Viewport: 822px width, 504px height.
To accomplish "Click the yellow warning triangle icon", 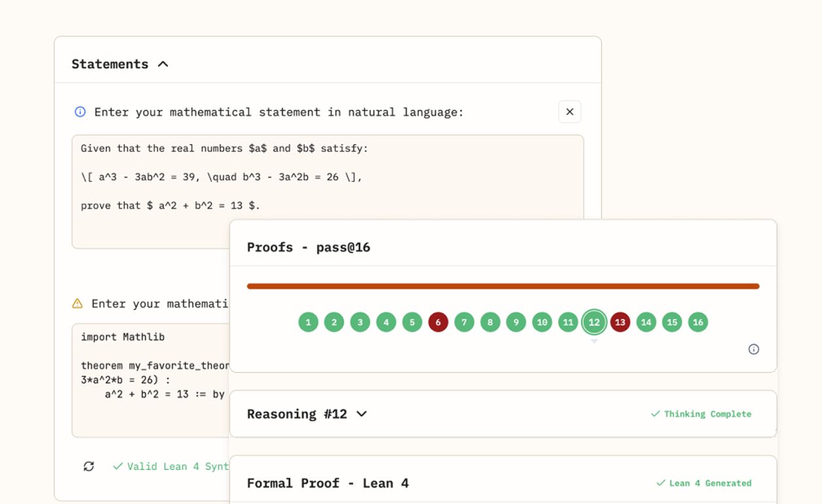I will tap(77, 304).
